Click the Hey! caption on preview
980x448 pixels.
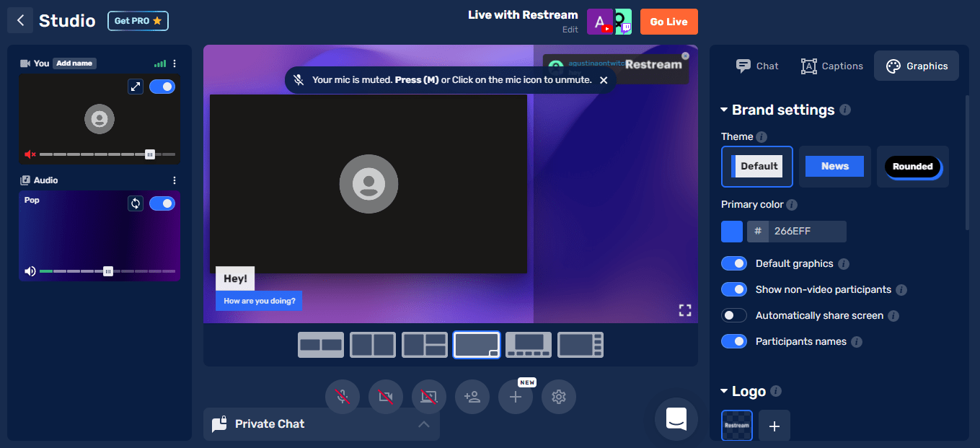[235, 278]
